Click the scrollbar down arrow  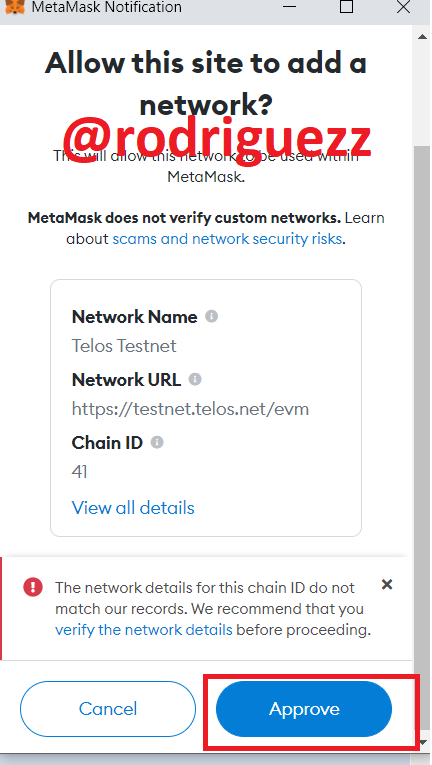(422, 743)
